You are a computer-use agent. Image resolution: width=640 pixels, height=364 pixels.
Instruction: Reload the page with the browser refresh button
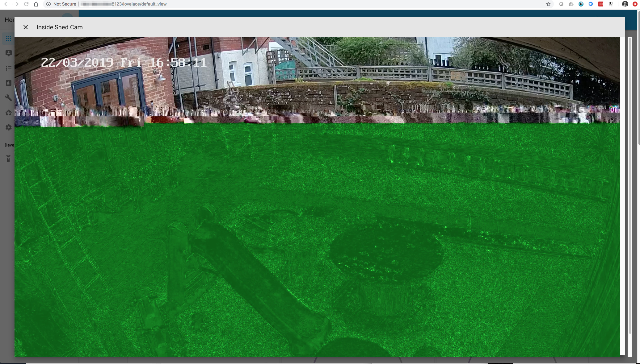click(26, 4)
